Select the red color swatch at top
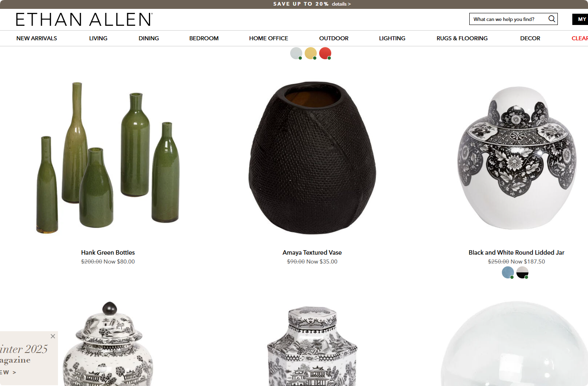The width and height of the screenshot is (588, 386). (x=325, y=53)
